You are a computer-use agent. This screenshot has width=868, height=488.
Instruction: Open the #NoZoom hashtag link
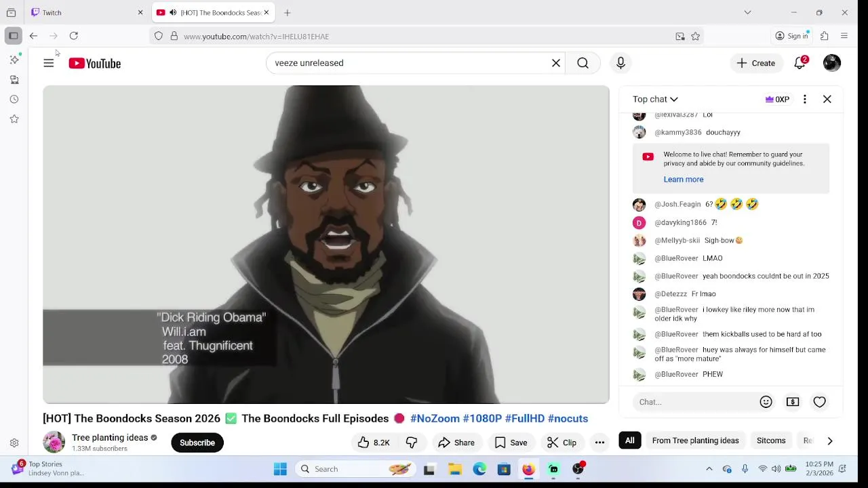[435, 418]
